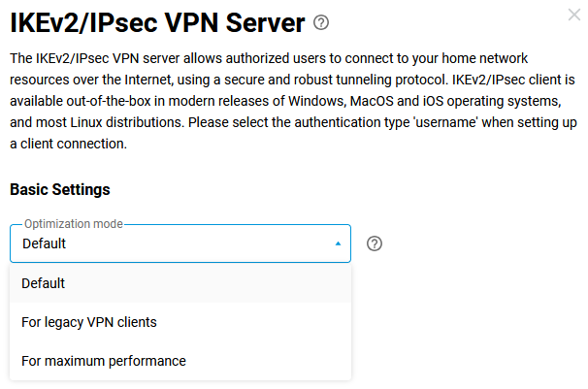This screenshot has width=588, height=389.
Task: Click the VPN server description paragraph
Action: tap(289, 101)
